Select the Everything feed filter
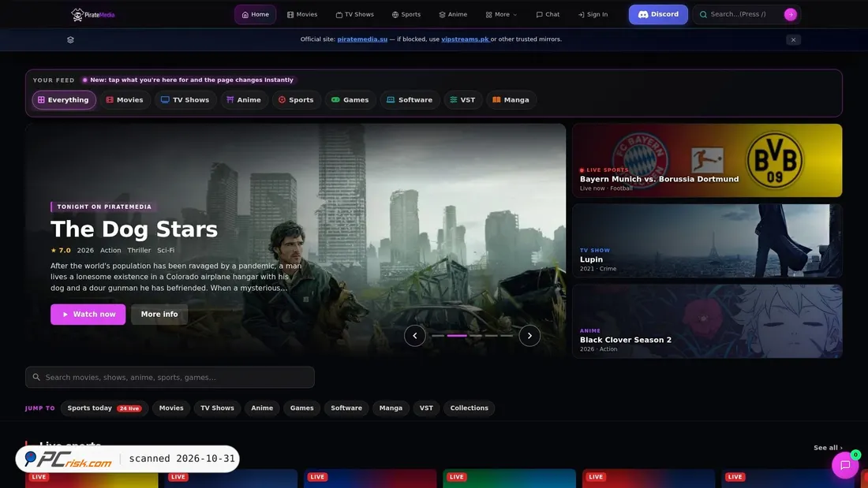The height and width of the screenshot is (488, 868). pos(64,100)
